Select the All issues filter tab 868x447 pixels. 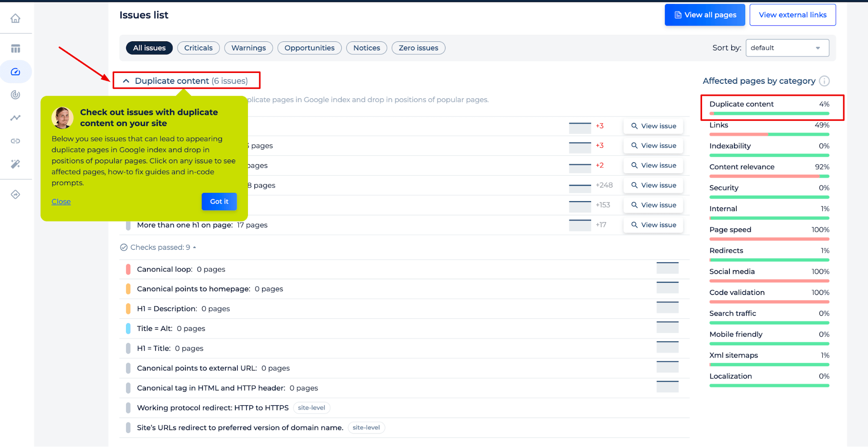pyautogui.click(x=149, y=48)
